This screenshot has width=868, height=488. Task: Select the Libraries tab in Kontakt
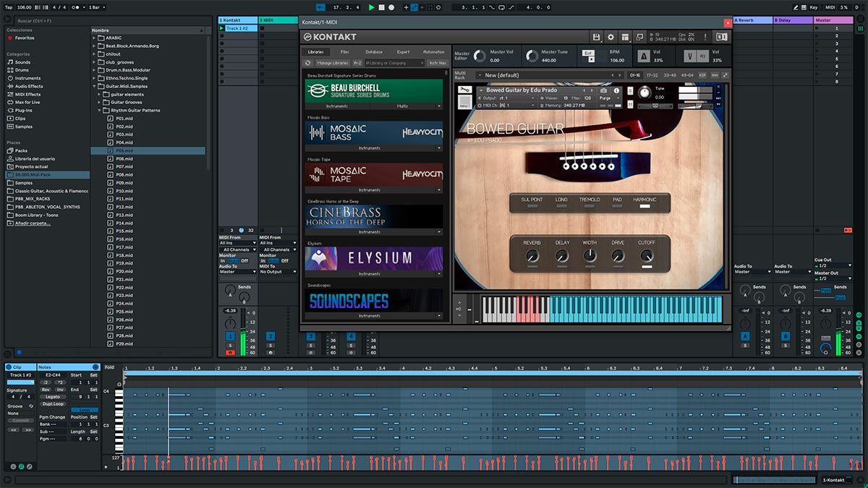pyautogui.click(x=315, y=52)
